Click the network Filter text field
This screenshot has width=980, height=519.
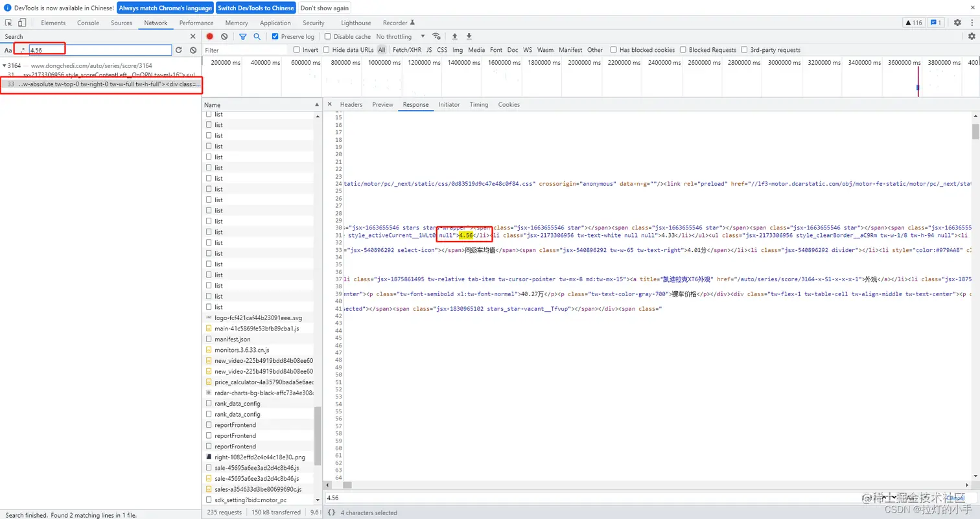coord(245,50)
